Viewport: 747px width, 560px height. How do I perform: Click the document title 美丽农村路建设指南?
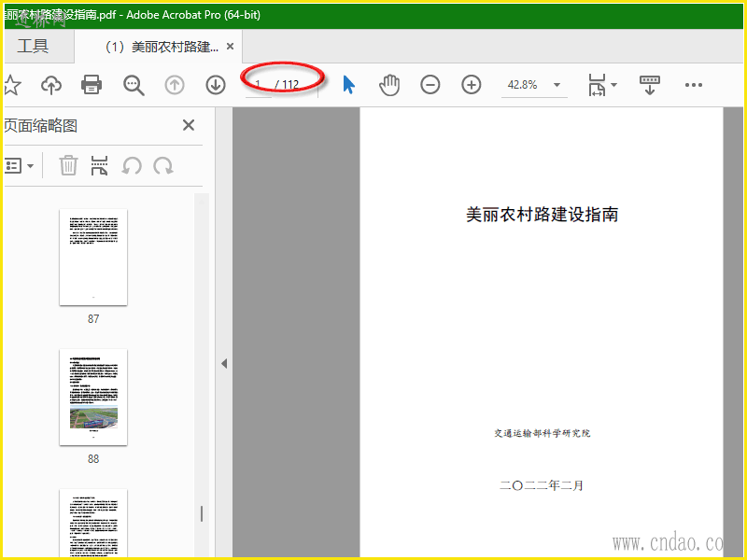pyautogui.click(x=543, y=215)
